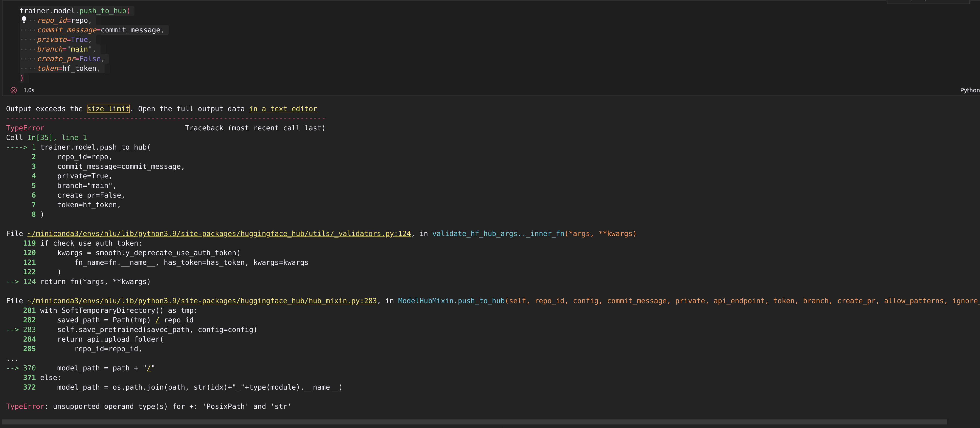
Task: Click the lightbulb quick fix icon
Action: [x=24, y=19]
